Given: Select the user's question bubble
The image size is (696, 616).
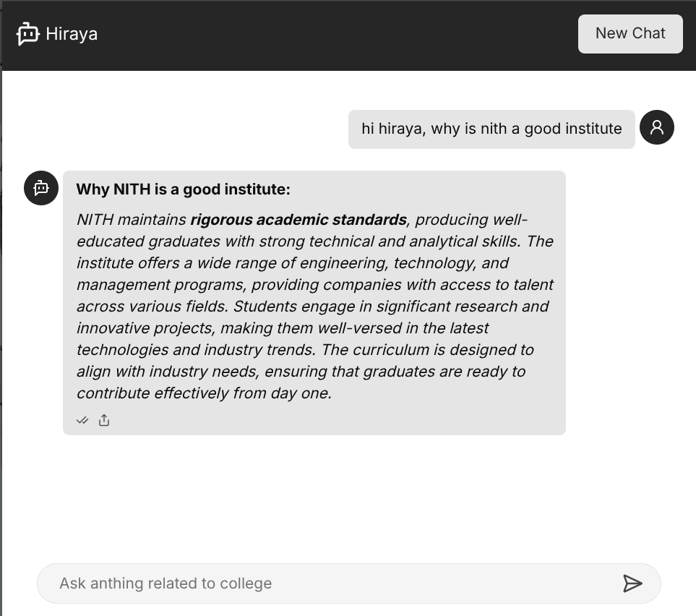Looking at the screenshot, I should 491,129.
